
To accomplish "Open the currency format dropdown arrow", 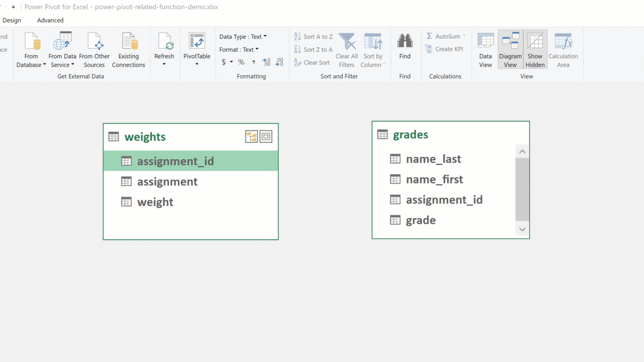I will [231, 62].
